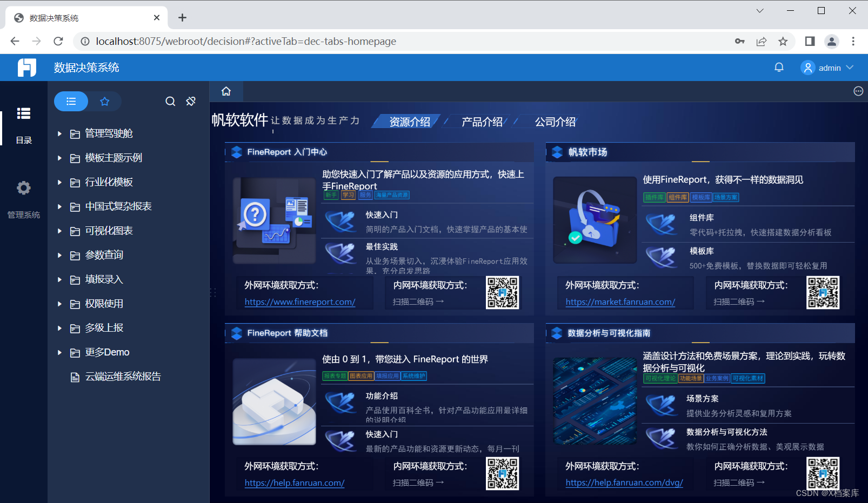
Task: Open the Chrome three-dot menu
Action: click(853, 41)
